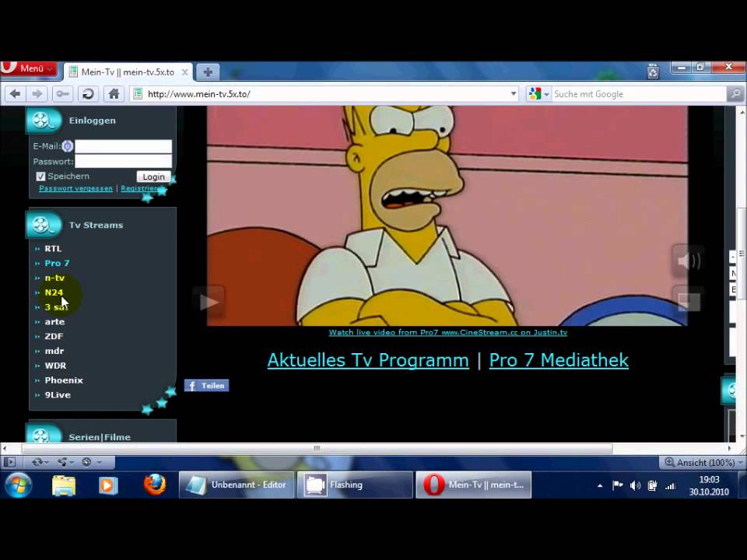Toggle the Opera panels button in status bar
Screen dimensions: 747x560
point(9,462)
